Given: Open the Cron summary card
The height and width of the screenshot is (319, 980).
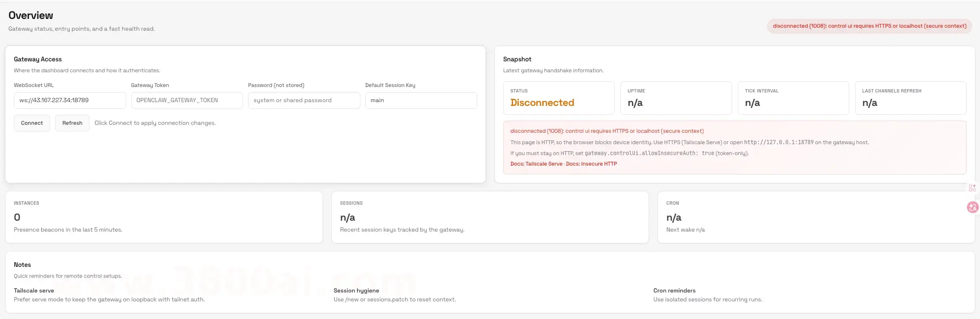Looking at the screenshot, I should coord(816,217).
